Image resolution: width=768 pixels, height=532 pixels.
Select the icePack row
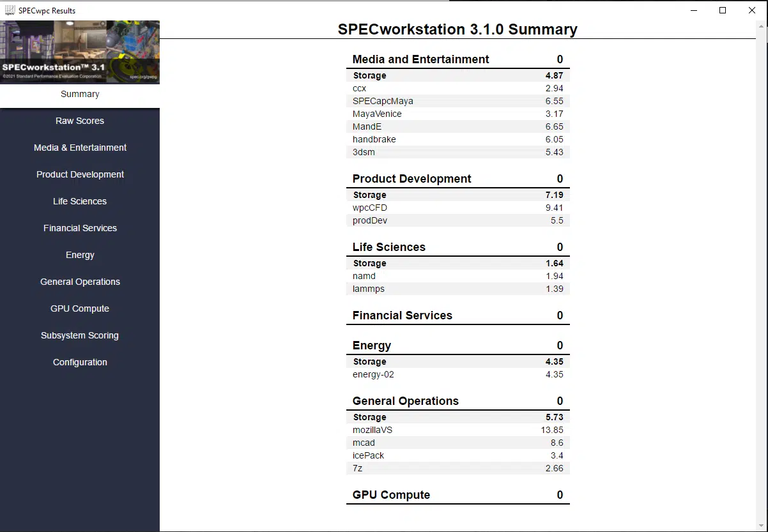(458, 455)
